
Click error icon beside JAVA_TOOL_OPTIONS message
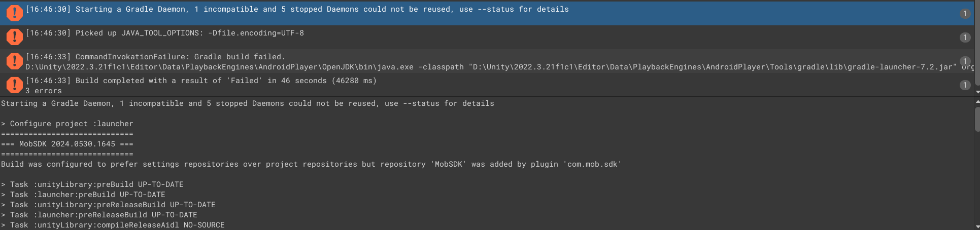[14, 37]
